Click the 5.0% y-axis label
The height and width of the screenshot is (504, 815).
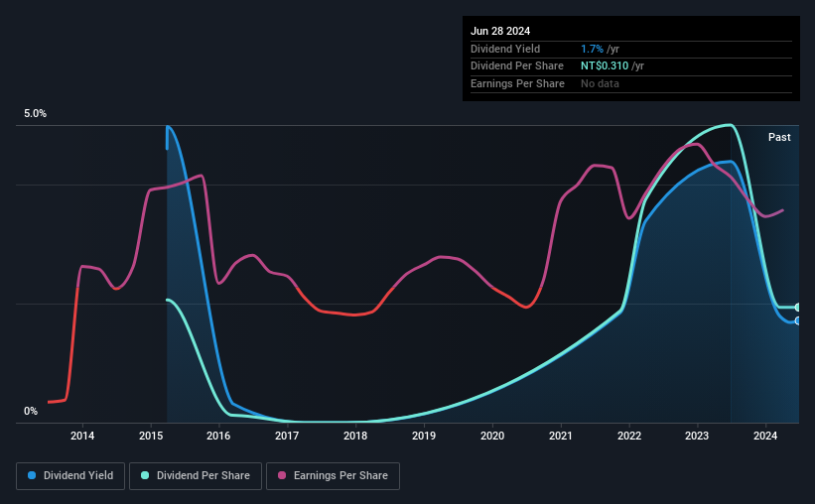tap(35, 113)
